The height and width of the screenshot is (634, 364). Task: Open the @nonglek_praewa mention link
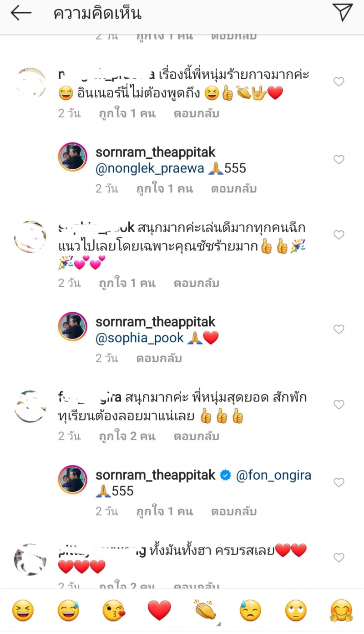(150, 168)
